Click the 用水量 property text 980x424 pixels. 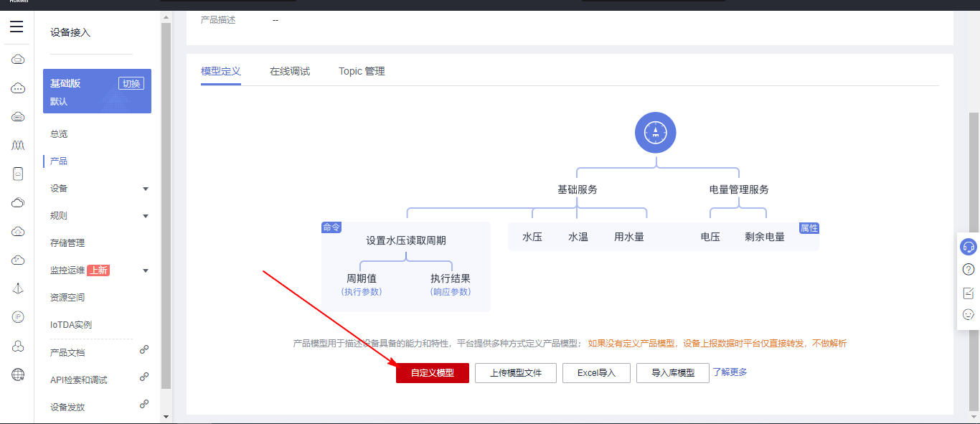pos(629,237)
